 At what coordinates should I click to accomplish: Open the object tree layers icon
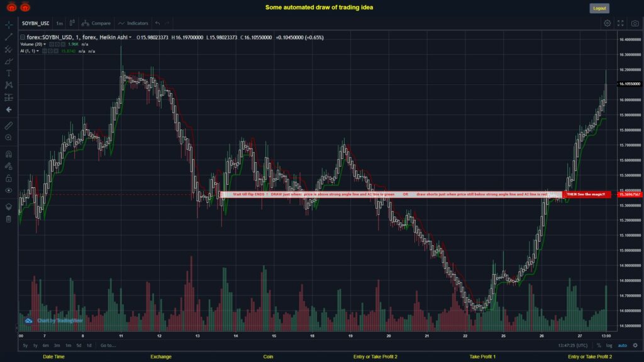point(9,206)
